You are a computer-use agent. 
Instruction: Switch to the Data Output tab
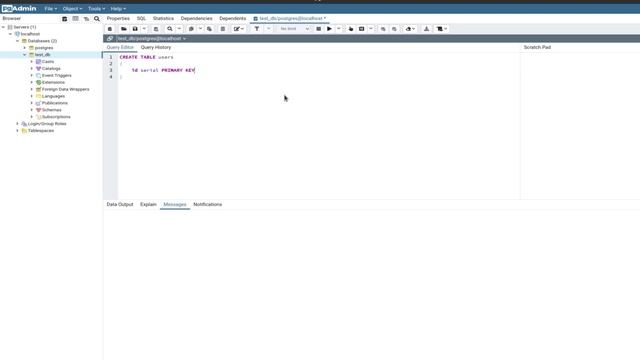pos(120,204)
